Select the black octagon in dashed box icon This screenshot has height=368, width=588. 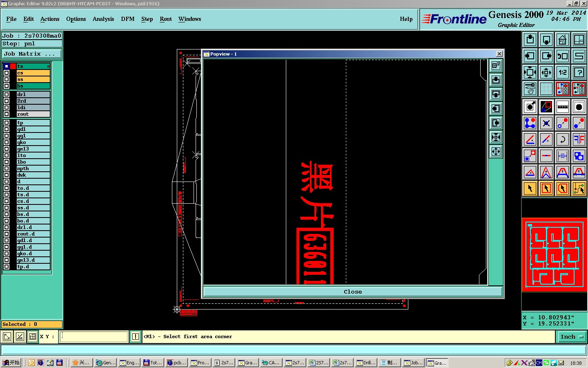click(x=579, y=107)
